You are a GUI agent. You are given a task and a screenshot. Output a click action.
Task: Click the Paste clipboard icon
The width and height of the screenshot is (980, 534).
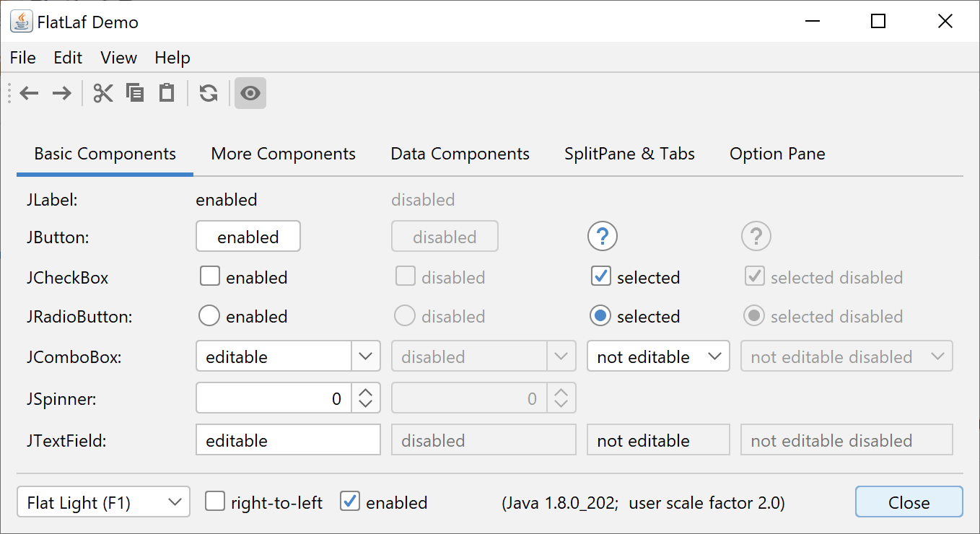tap(167, 92)
